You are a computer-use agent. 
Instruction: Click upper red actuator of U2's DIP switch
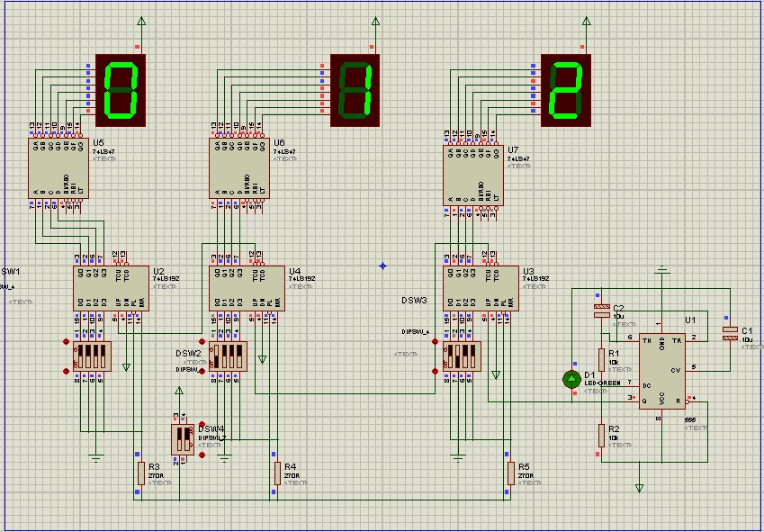tap(67, 342)
